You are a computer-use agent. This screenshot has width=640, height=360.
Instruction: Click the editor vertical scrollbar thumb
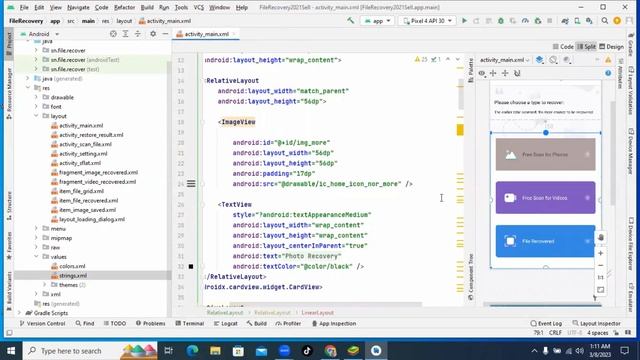pos(460,94)
